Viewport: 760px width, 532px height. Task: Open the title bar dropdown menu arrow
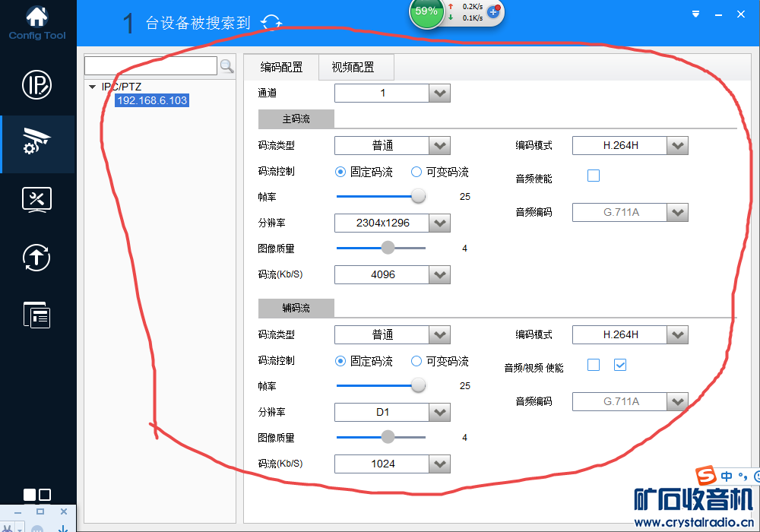coord(695,14)
